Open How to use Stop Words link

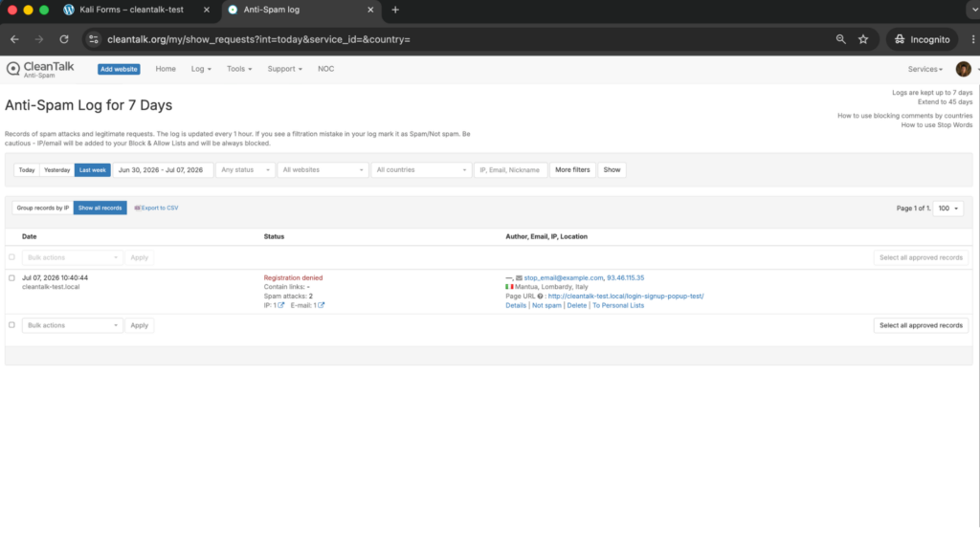pyautogui.click(x=936, y=125)
